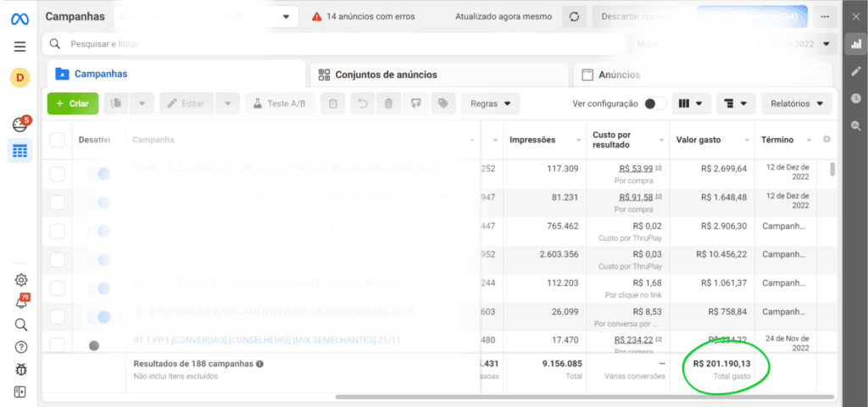Image resolution: width=868 pixels, height=407 pixels.
Task: Click the Teste A/B flask button
Action: coord(281,103)
